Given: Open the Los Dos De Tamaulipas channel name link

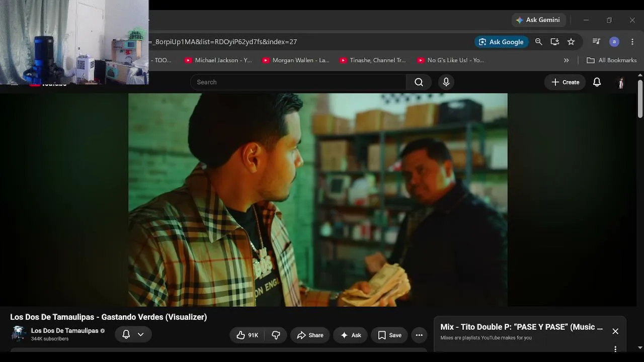Looking at the screenshot, I should tap(65, 330).
